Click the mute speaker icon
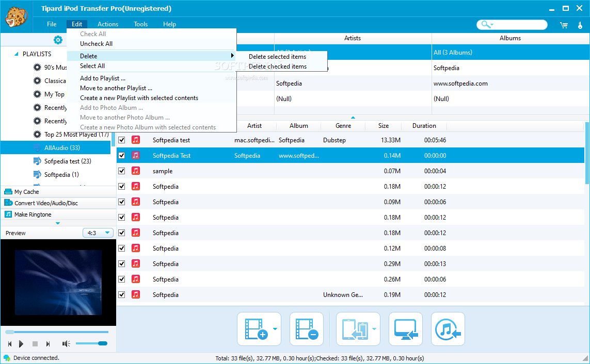The height and width of the screenshot is (364, 590). click(66, 344)
